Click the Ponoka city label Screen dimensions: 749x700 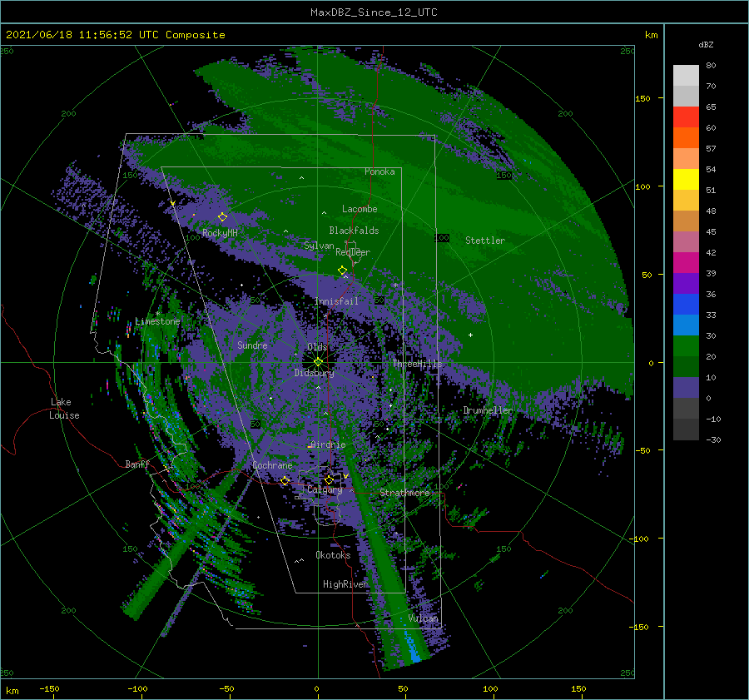click(379, 171)
